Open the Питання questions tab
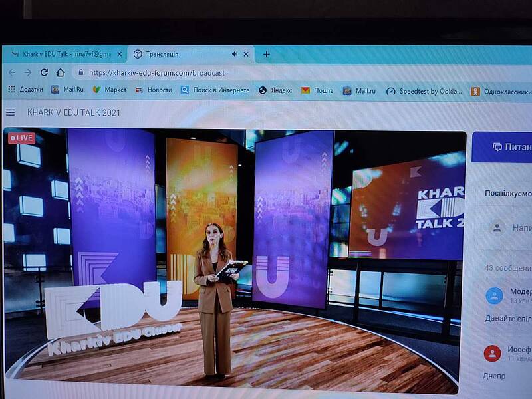 click(x=502, y=147)
